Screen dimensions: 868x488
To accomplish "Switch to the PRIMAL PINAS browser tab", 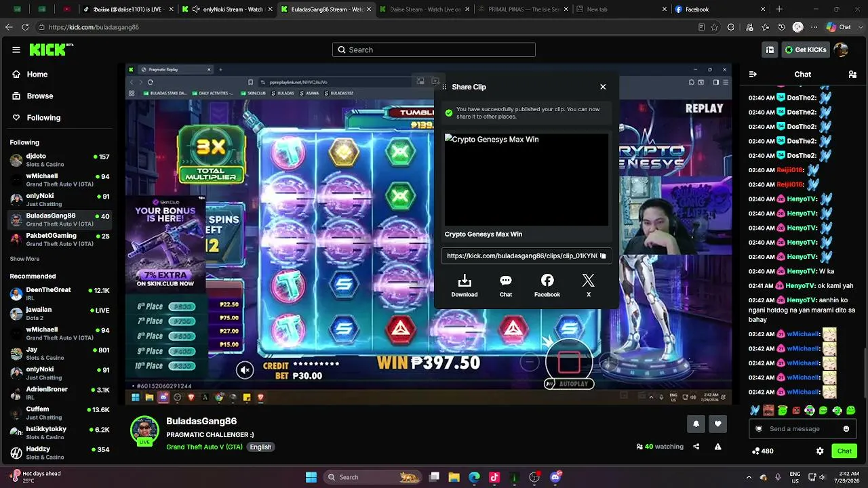I will click(522, 9).
